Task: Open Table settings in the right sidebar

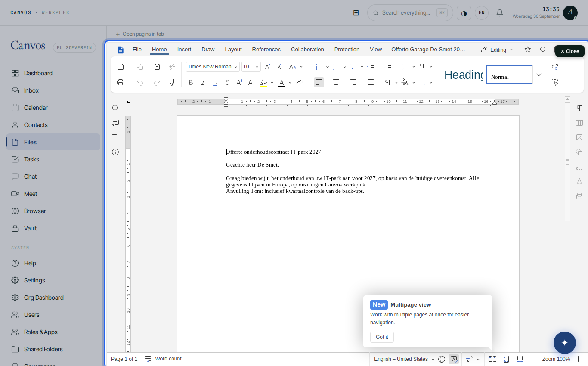Action: pyautogui.click(x=579, y=123)
